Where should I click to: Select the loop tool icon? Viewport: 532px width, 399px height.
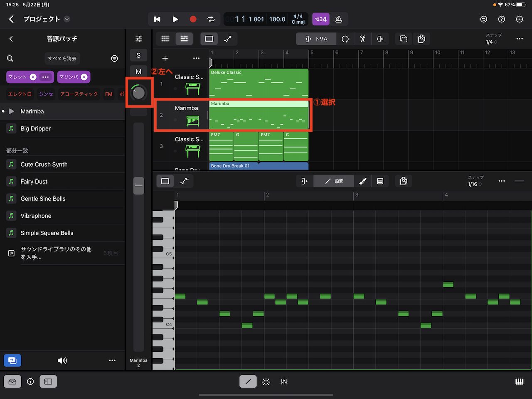point(345,39)
